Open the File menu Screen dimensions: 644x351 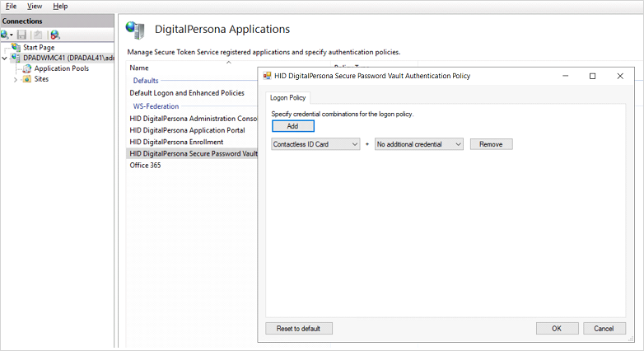click(11, 6)
